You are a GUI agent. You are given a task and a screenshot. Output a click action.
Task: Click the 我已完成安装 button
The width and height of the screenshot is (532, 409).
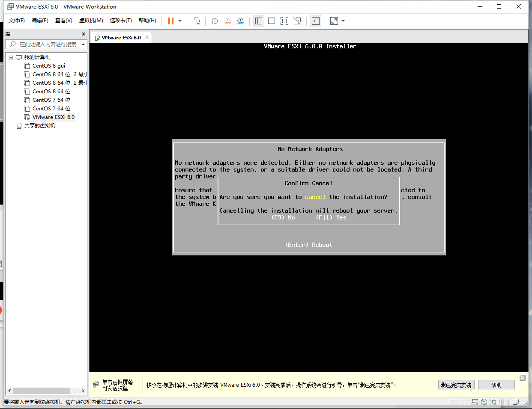click(456, 385)
